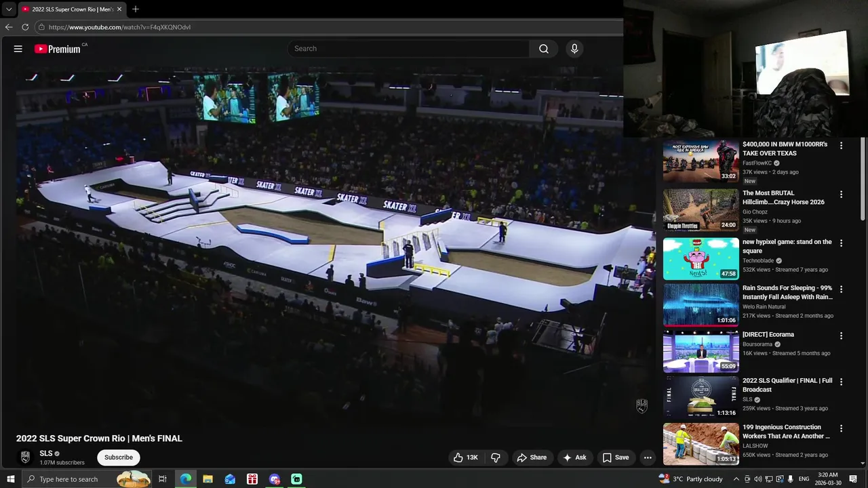Open File Explorer from the taskbar

[208, 479]
